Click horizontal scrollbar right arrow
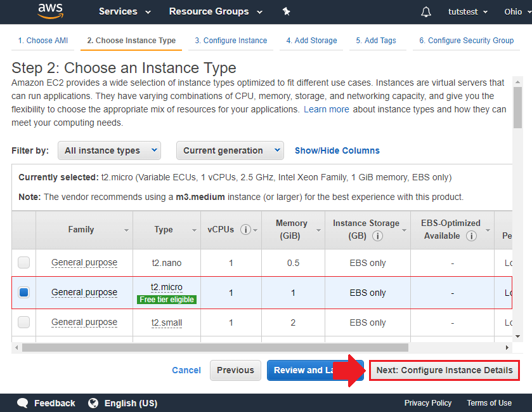Viewport: 532px width, 412px height. pyautogui.click(x=507, y=347)
